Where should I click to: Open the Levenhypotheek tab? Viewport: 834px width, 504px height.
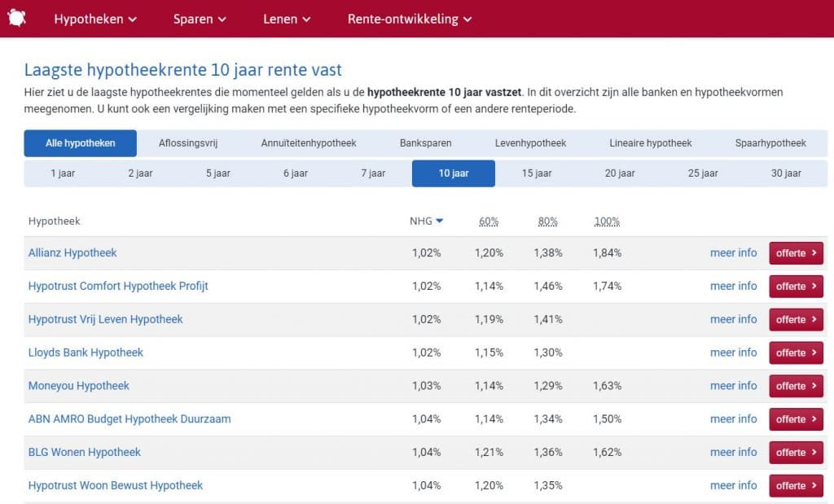click(x=530, y=143)
